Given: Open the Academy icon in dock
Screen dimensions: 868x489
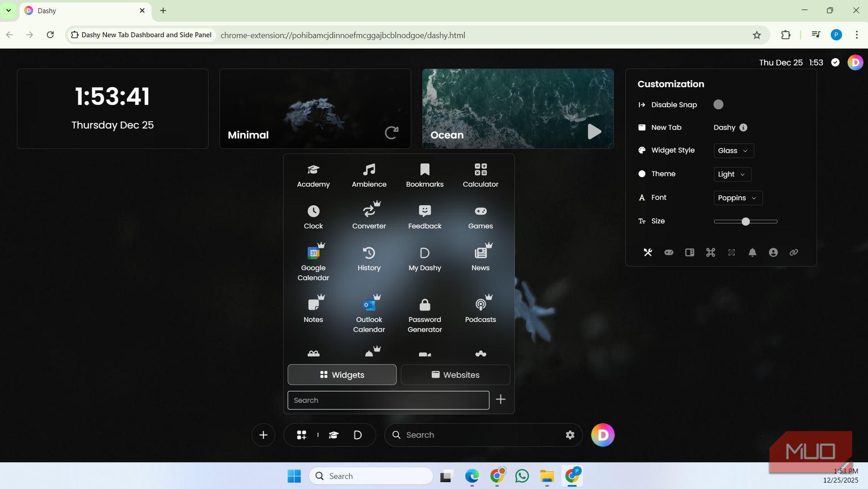Looking at the screenshot, I should coord(334,435).
